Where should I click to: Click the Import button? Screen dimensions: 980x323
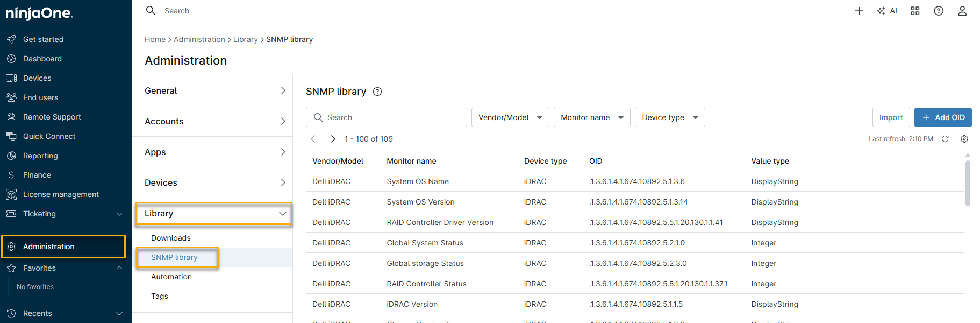[x=891, y=117]
